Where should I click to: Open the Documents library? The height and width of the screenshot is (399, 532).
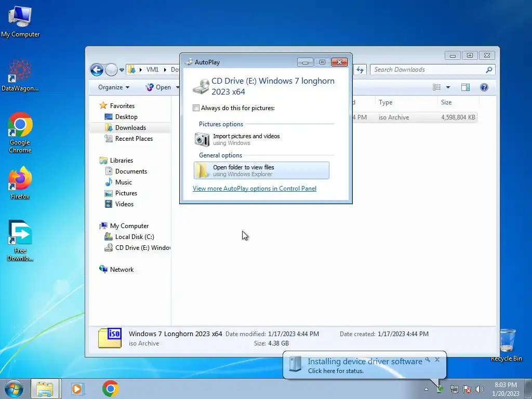coord(126,171)
